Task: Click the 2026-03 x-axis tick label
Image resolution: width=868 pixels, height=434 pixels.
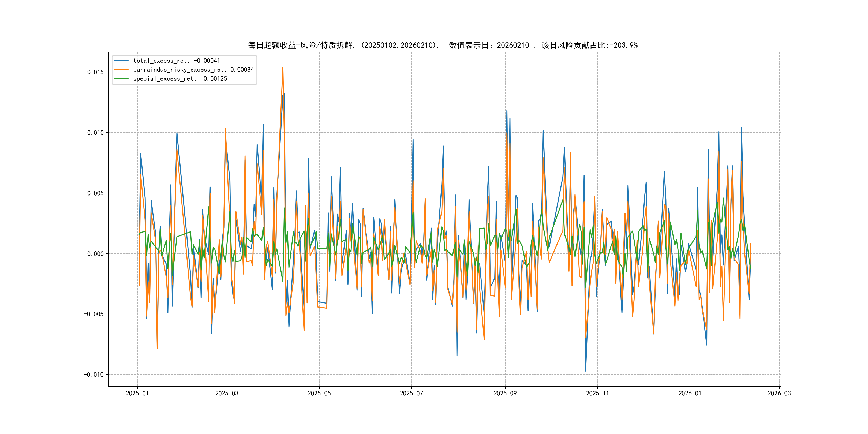Action: click(x=779, y=393)
